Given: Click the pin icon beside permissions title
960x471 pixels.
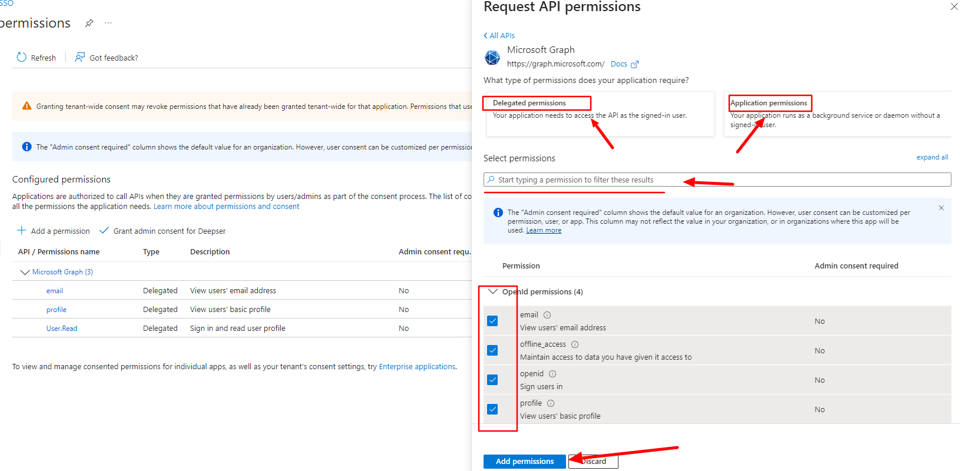Looking at the screenshot, I should [89, 23].
